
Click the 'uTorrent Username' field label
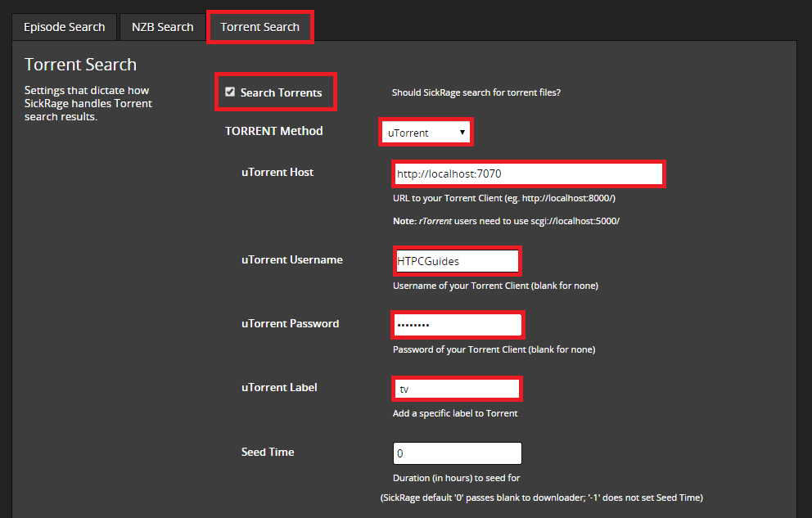tap(292, 260)
